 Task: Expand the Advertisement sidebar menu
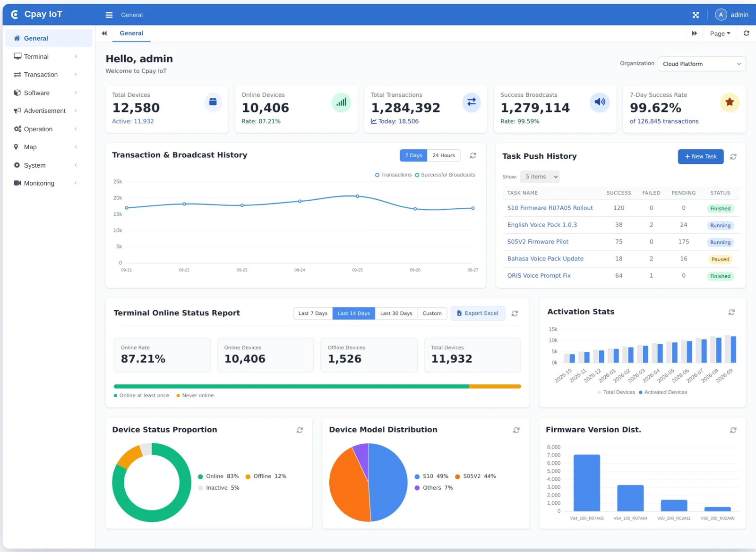(x=49, y=111)
